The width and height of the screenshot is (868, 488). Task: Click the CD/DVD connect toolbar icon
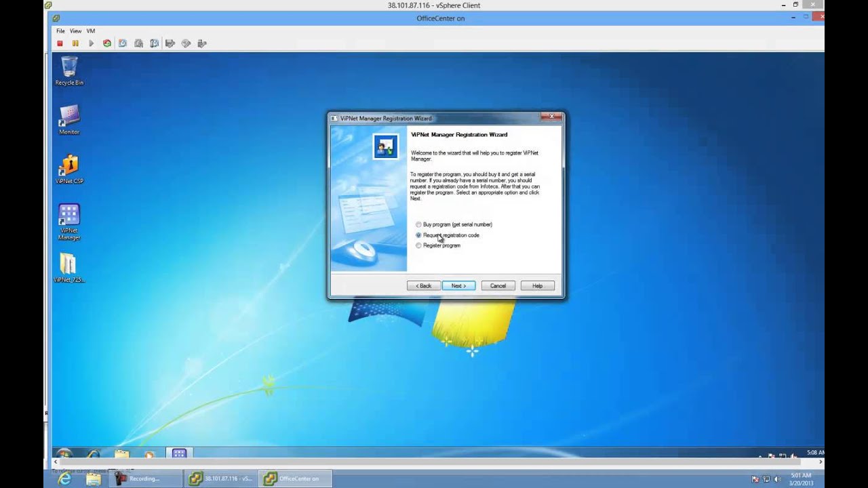pos(186,43)
